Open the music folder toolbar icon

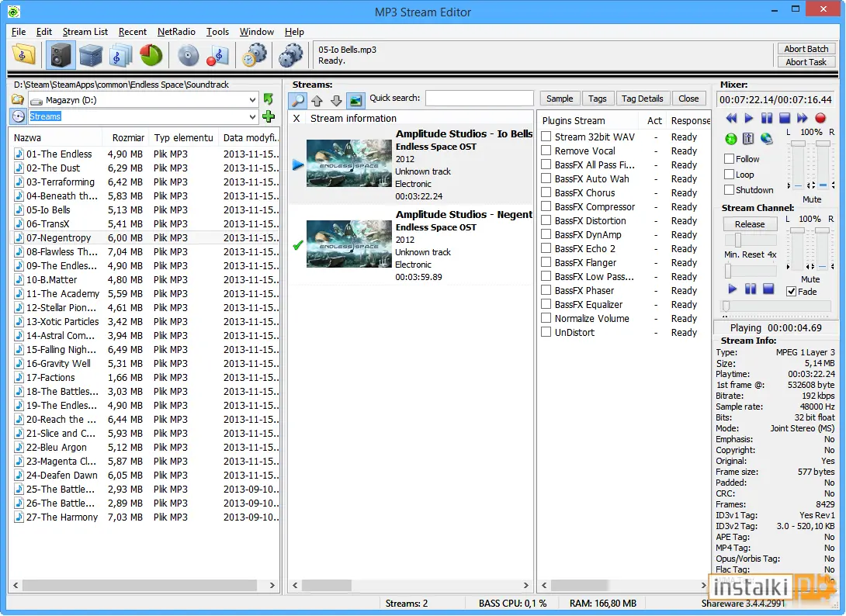tap(24, 56)
